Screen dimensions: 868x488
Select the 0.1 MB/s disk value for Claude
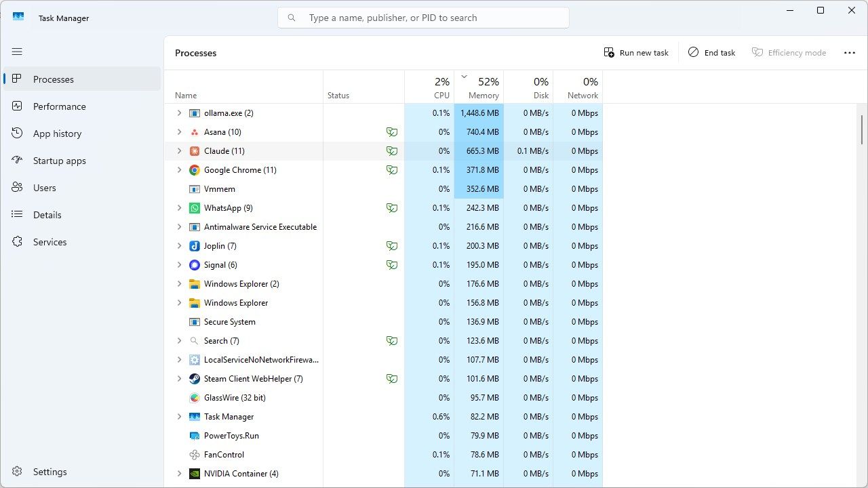[x=528, y=151]
